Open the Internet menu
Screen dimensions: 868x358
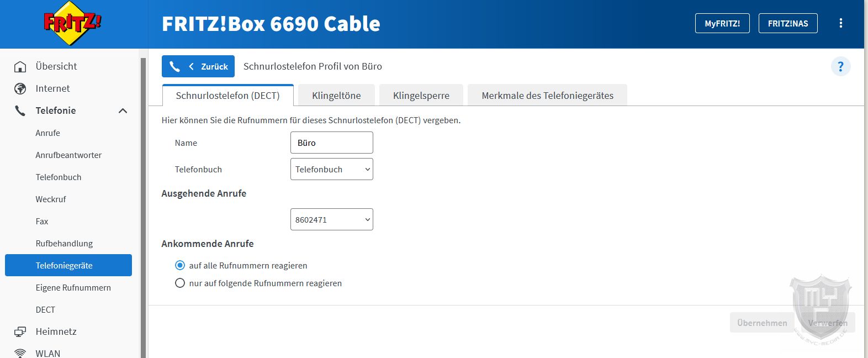pos(52,88)
